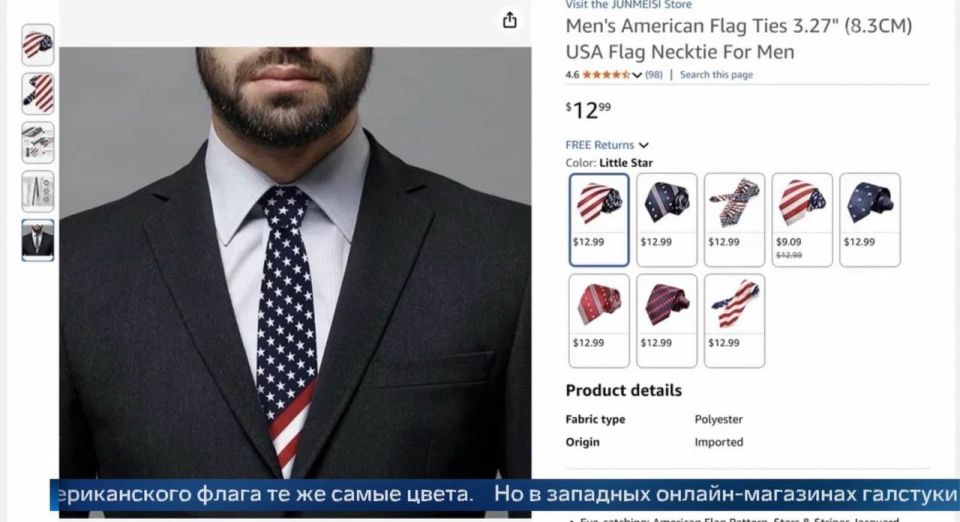The image size is (960, 522).
Task: Open the 98 reviews link
Action: (x=654, y=75)
